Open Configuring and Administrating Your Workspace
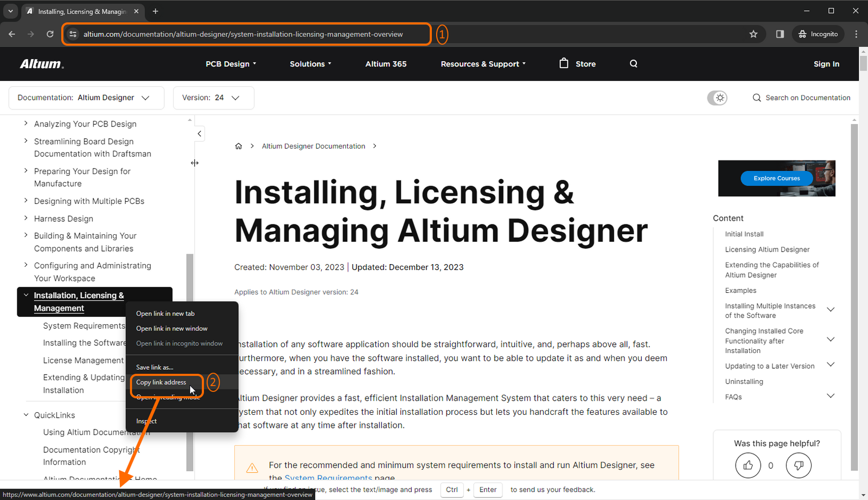 point(92,272)
